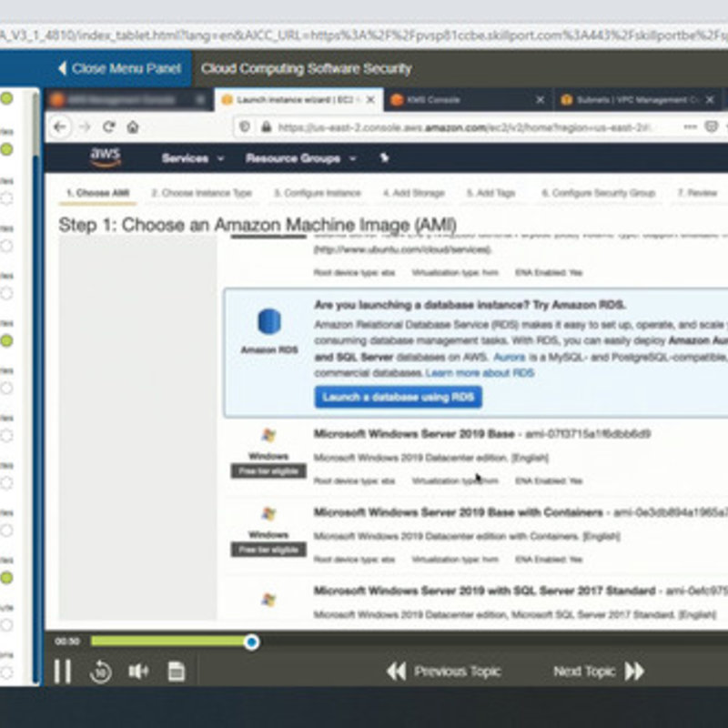This screenshot has width=728, height=728.
Task: Click the AWS console URL address field
Action: [464, 126]
